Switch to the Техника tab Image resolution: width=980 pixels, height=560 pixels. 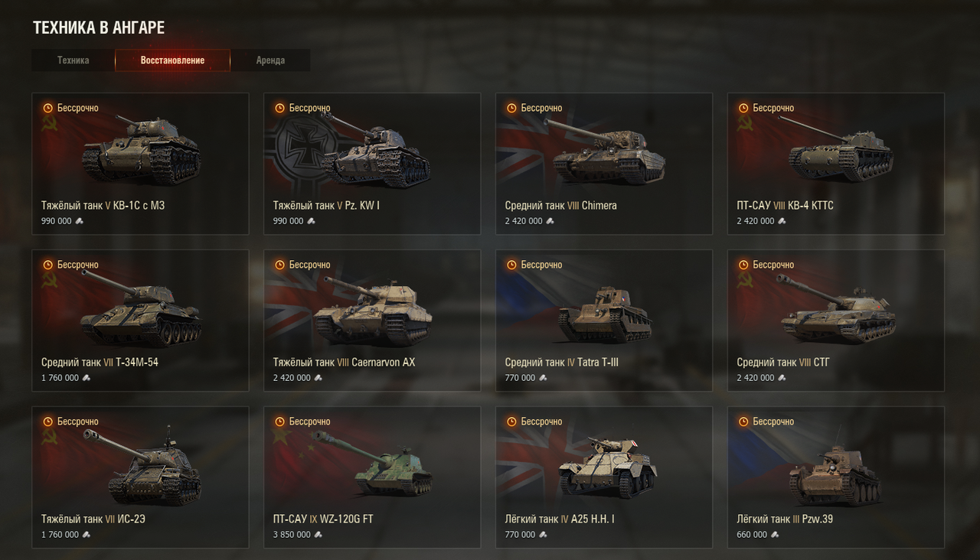(x=73, y=60)
